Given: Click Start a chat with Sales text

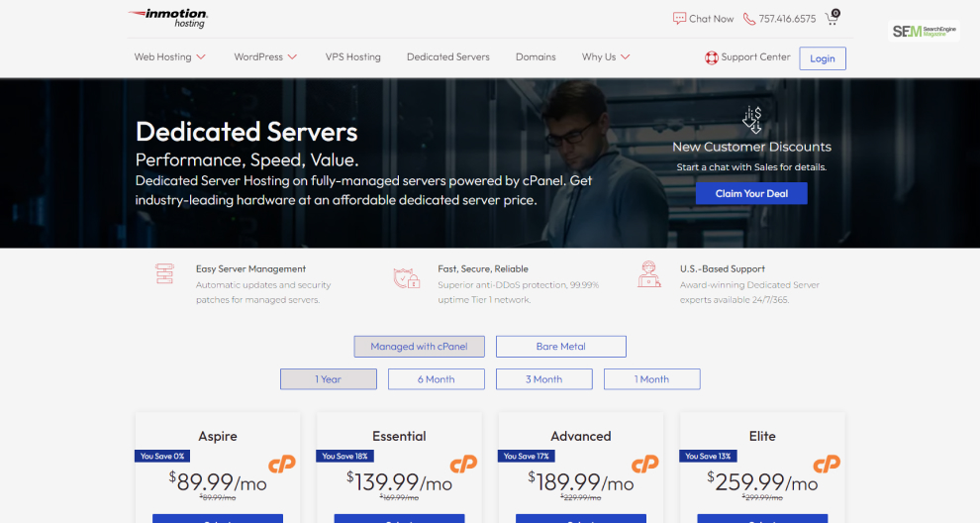Looking at the screenshot, I should (x=751, y=167).
